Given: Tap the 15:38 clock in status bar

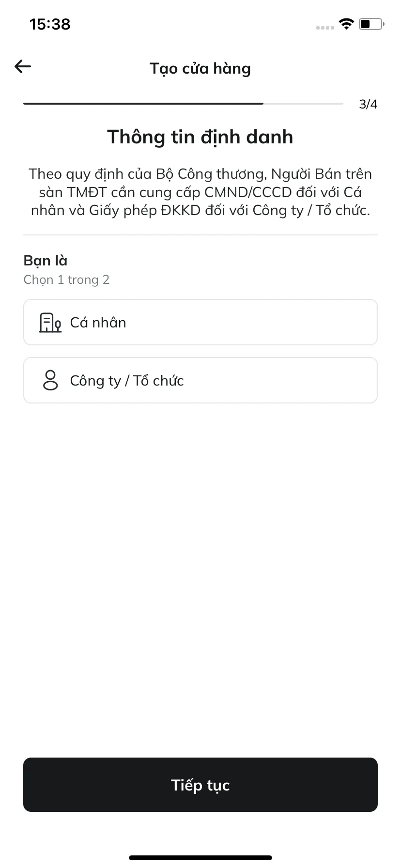Looking at the screenshot, I should click(50, 24).
